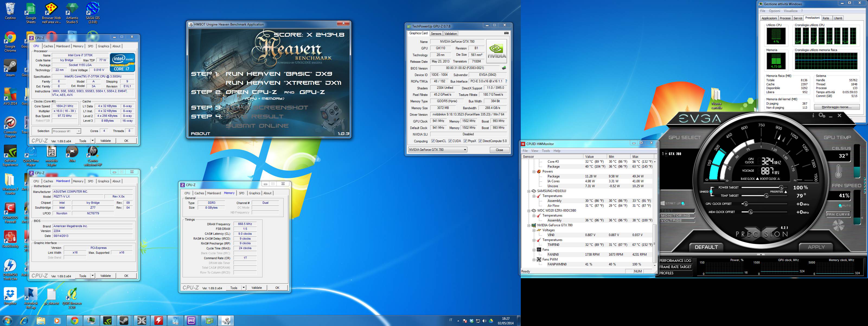Image resolution: width=868 pixels, height=326 pixels.
Task: Adjust MEM CLOCK OFFSET slider handle
Action: click(750, 212)
